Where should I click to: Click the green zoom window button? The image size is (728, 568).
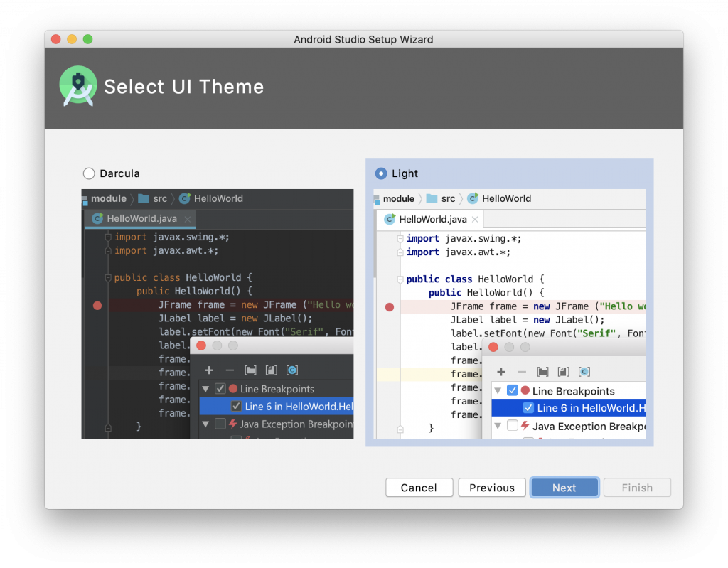click(87, 39)
